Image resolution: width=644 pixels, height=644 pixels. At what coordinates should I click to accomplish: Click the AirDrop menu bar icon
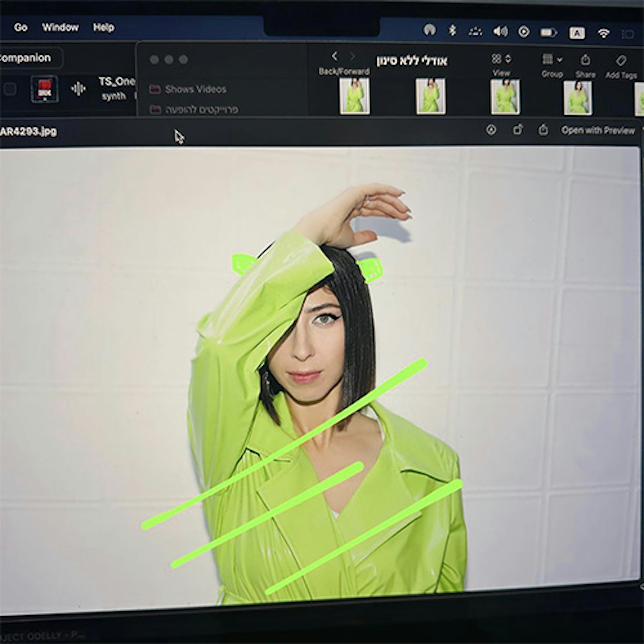point(429,30)
